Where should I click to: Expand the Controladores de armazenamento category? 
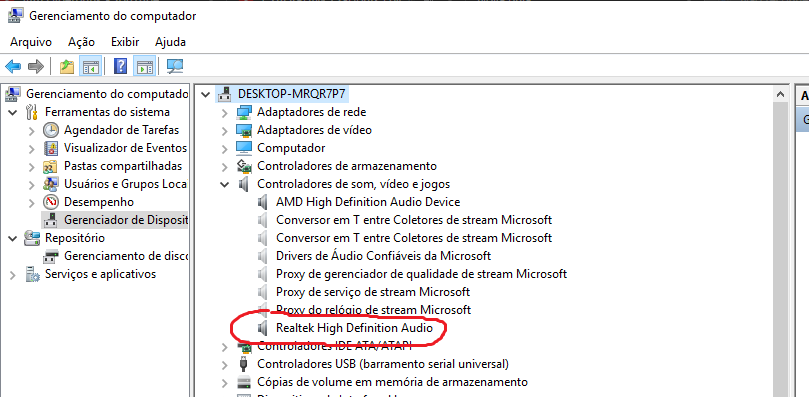coord(224,166)
